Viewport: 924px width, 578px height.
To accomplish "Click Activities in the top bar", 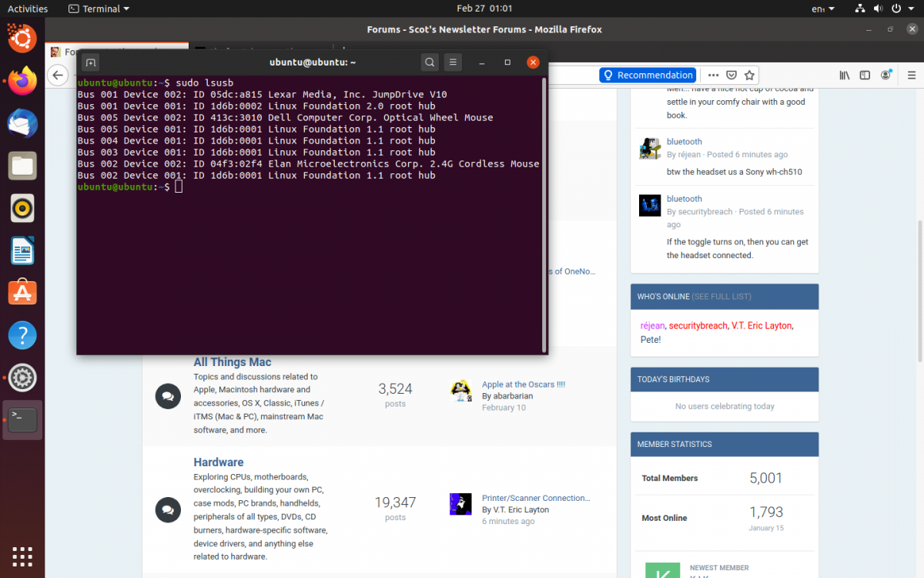I will point(28,8).
